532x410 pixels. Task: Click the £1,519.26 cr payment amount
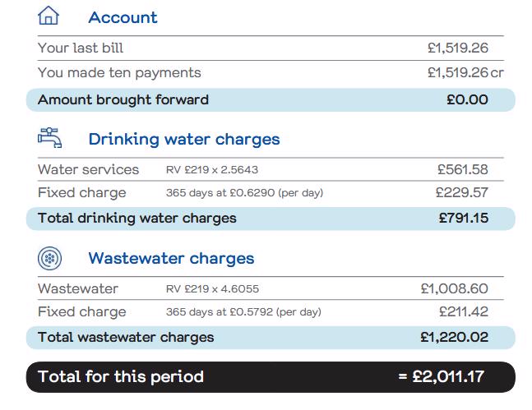coord(465,73)
